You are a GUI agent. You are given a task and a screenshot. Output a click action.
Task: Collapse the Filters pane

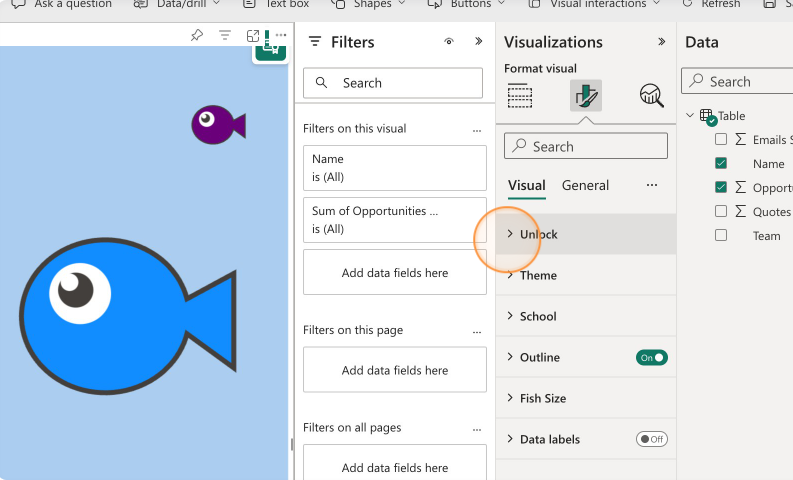tap(478, 41)
